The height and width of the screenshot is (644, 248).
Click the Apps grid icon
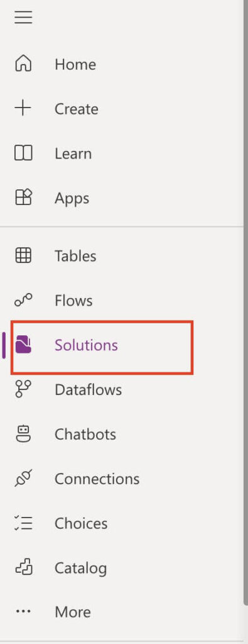point(23,198)
